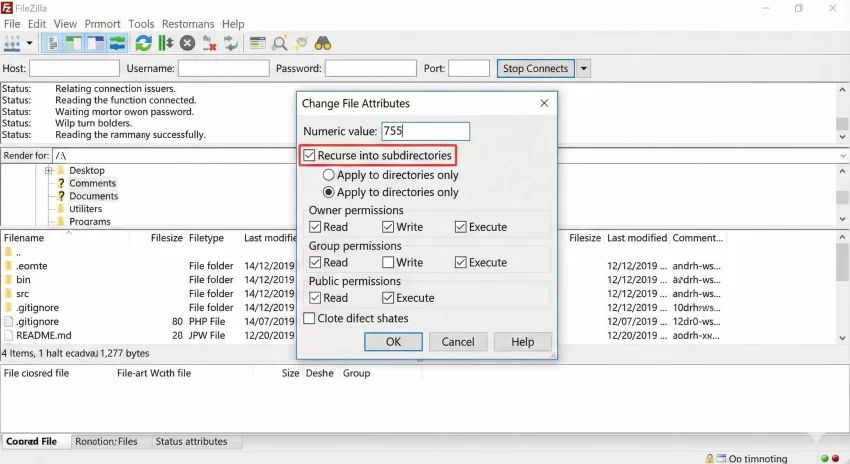Toggle Owner permissions Execute checkbox
Screen dimensions: 850x464
460,227
